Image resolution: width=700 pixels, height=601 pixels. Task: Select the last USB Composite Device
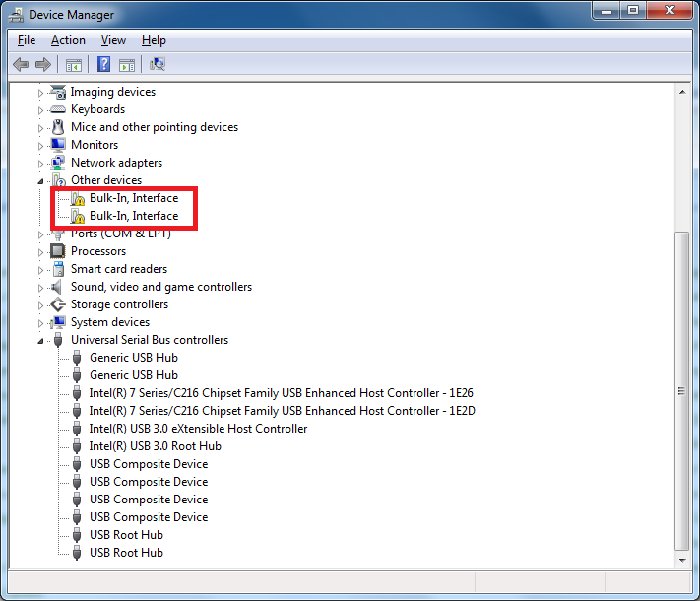coord(149,517)
